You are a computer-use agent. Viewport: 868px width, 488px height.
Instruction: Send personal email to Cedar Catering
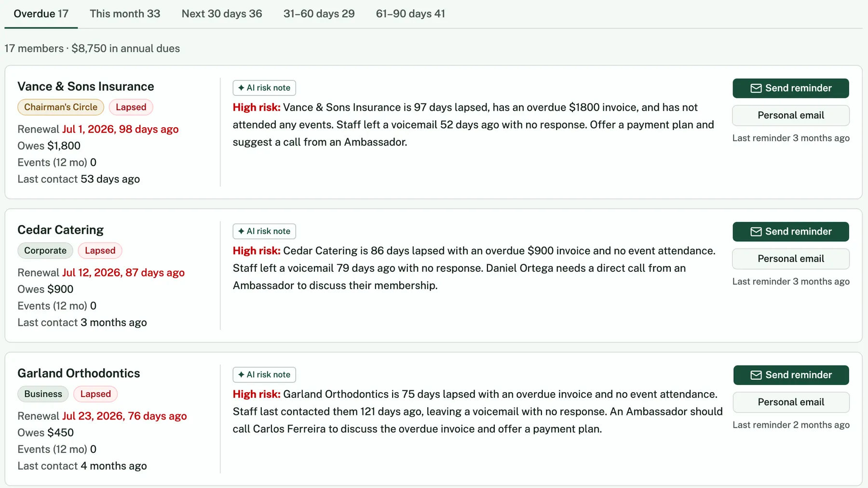click(x=791, y=259)
